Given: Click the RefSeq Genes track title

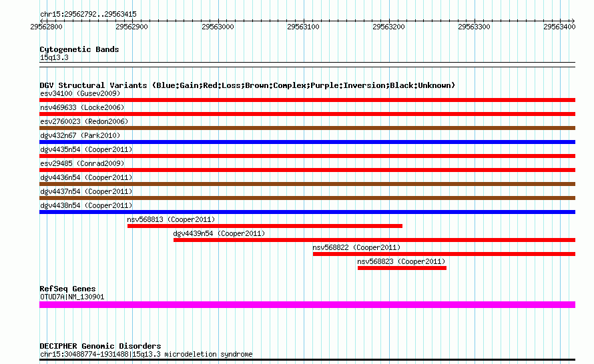Looking at the screenshot, I should click(67, 289).
